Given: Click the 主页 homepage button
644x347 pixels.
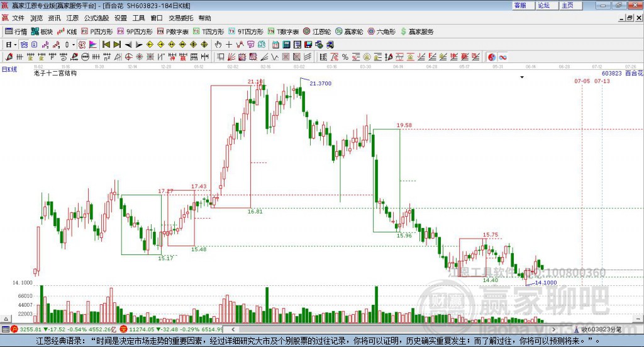Looking at the screenshot, I should tap(570, 5).
